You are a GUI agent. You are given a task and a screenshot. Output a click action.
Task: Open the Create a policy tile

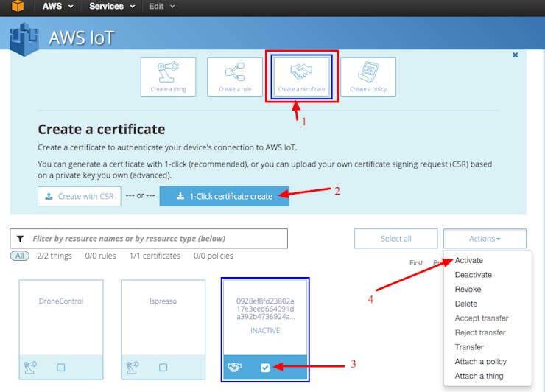[x=368, y=77]
